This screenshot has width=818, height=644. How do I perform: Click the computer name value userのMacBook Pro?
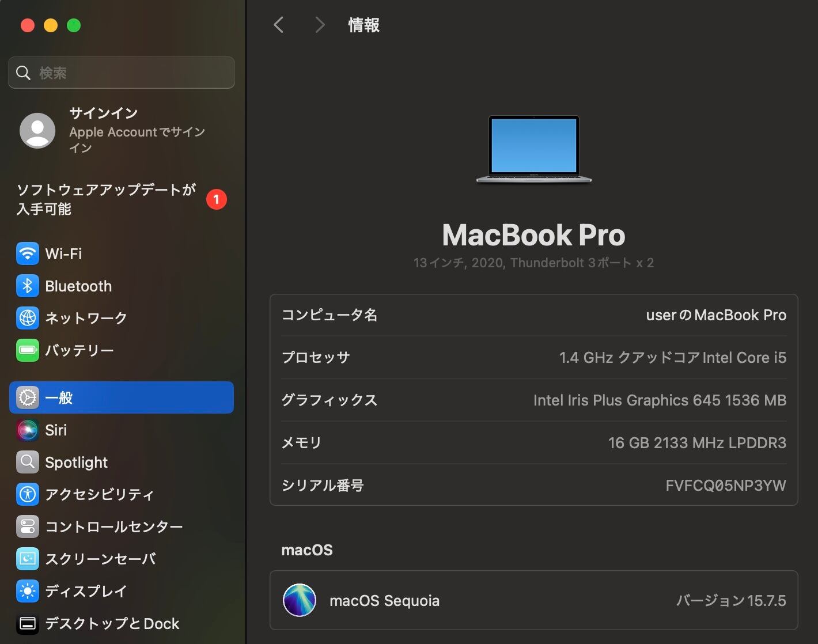(716, 315)
